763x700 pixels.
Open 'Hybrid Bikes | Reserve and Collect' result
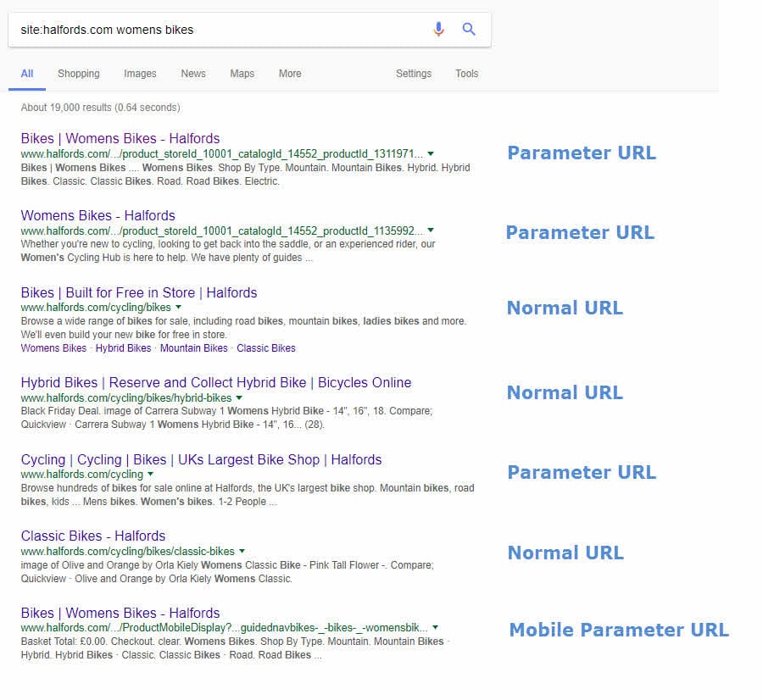click(216, 382)
